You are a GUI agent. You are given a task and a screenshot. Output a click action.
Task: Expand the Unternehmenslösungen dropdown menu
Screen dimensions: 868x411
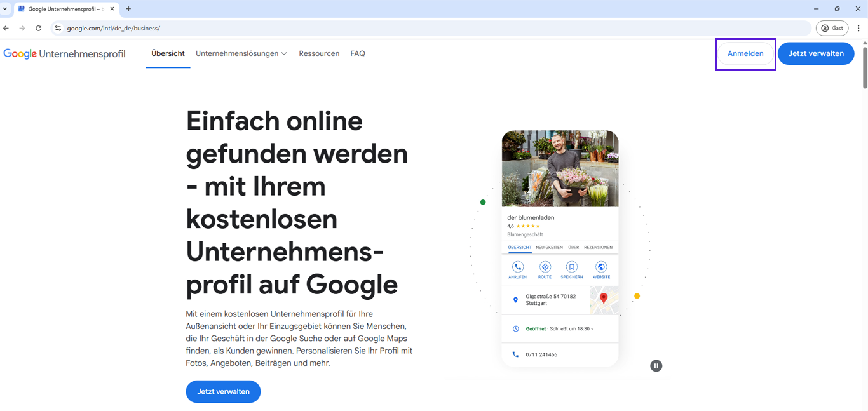pos(241,53)
